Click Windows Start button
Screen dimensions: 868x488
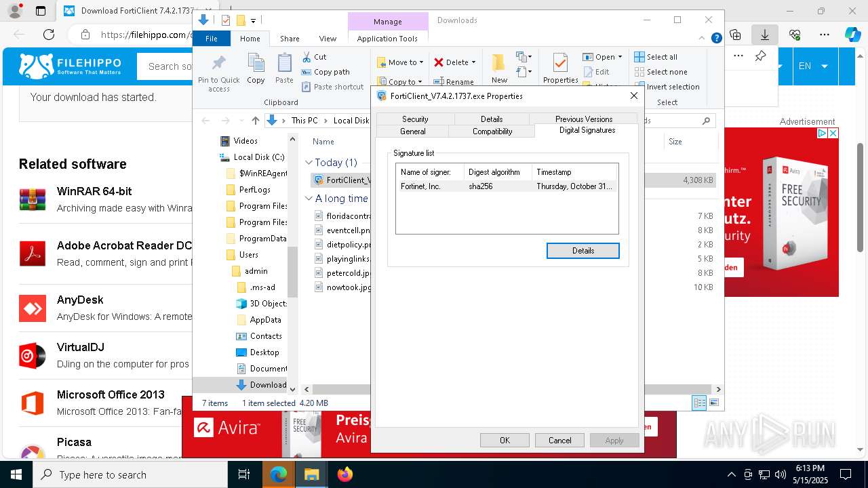click(x=16, y=474)
